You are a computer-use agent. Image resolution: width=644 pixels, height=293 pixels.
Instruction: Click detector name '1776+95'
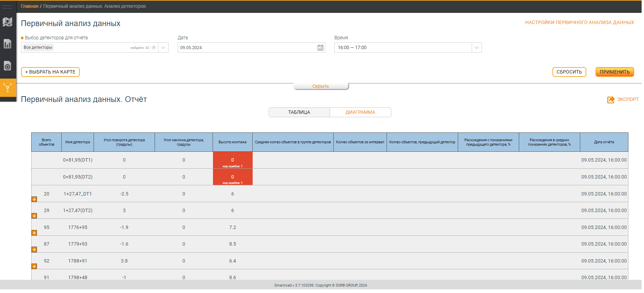[x=78, y=228]
